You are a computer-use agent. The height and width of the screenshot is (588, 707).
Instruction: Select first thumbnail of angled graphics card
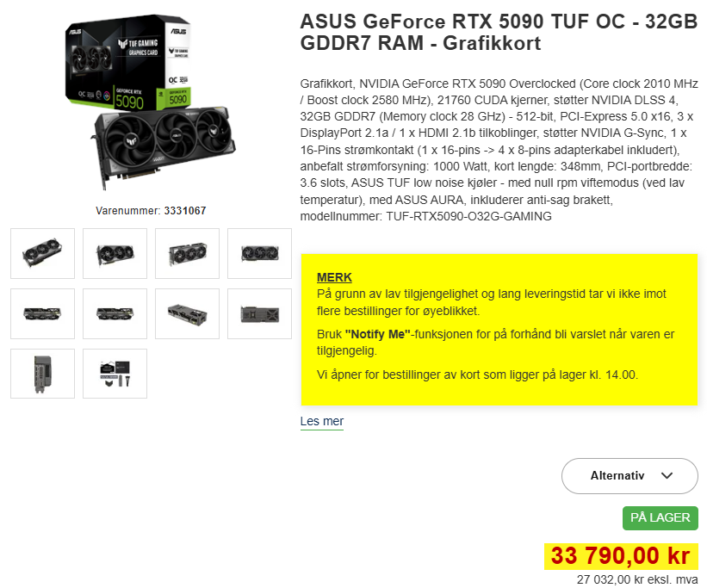click(x=42, y=253)
